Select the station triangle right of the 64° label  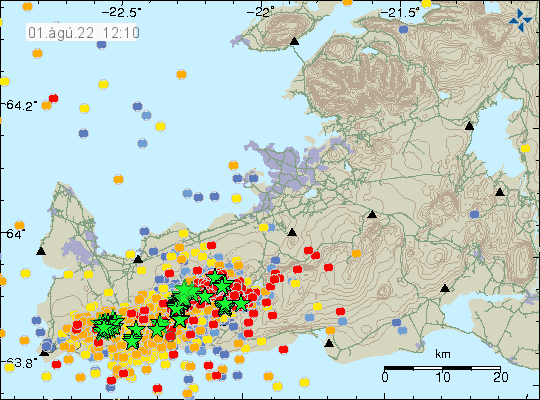point(292,233)
